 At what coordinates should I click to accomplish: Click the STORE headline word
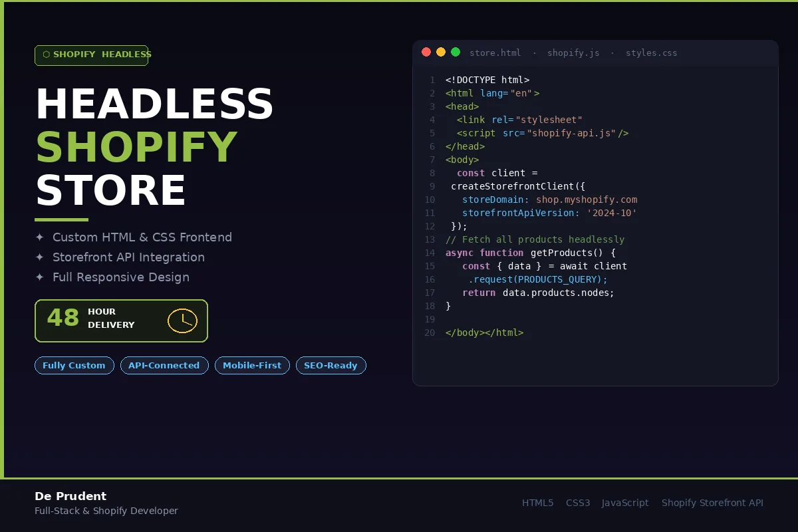coord(110,191)
